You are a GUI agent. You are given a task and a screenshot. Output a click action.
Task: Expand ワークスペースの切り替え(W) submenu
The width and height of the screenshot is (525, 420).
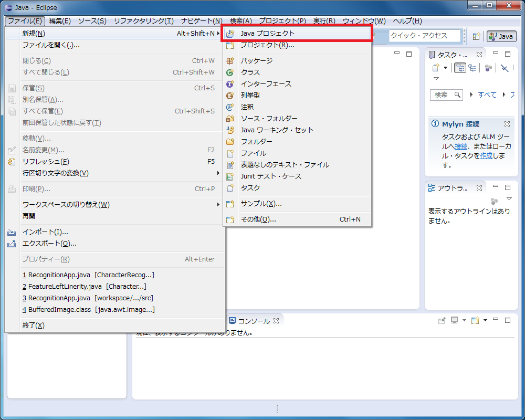pos(218,205)
